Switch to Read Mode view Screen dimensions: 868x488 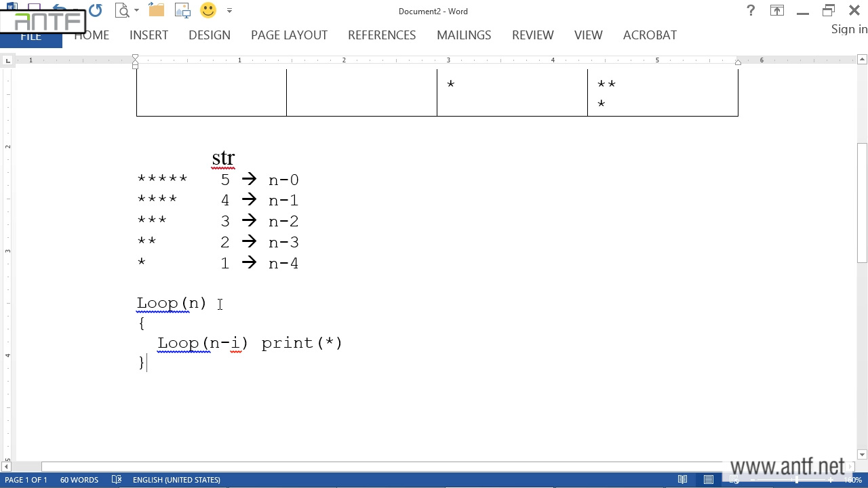682,480
